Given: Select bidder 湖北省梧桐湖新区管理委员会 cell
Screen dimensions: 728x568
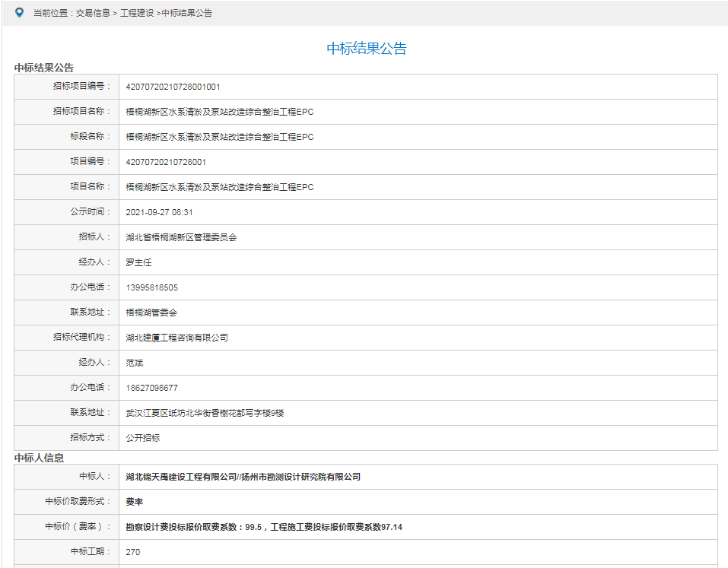Looking at the screenshot, I should (x=183, y=237).
